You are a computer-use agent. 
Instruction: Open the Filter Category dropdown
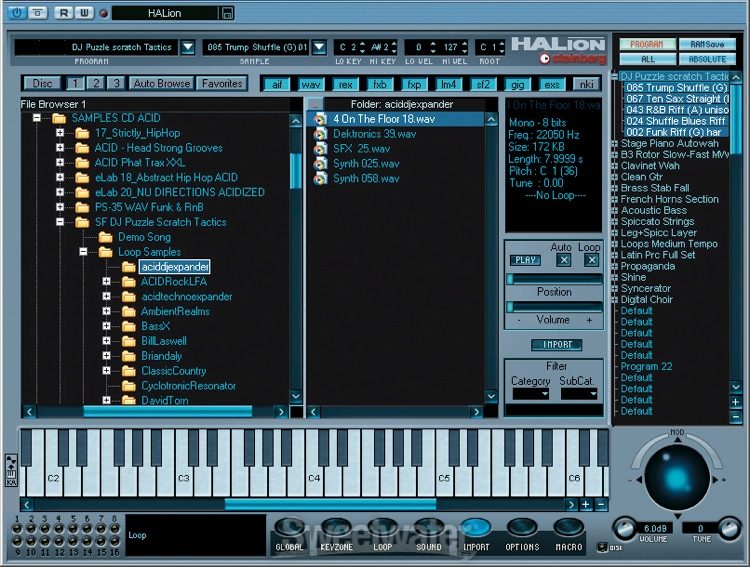531,394
